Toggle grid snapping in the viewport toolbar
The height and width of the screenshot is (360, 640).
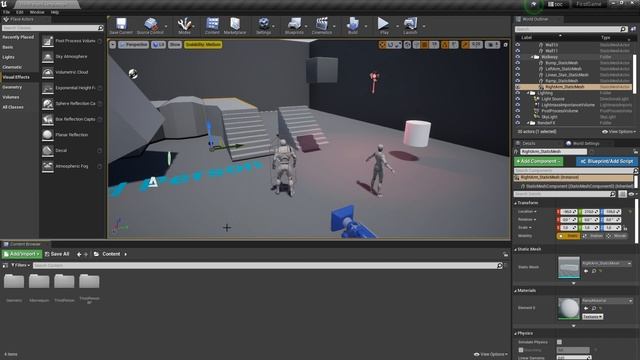(x=424, y=45)
